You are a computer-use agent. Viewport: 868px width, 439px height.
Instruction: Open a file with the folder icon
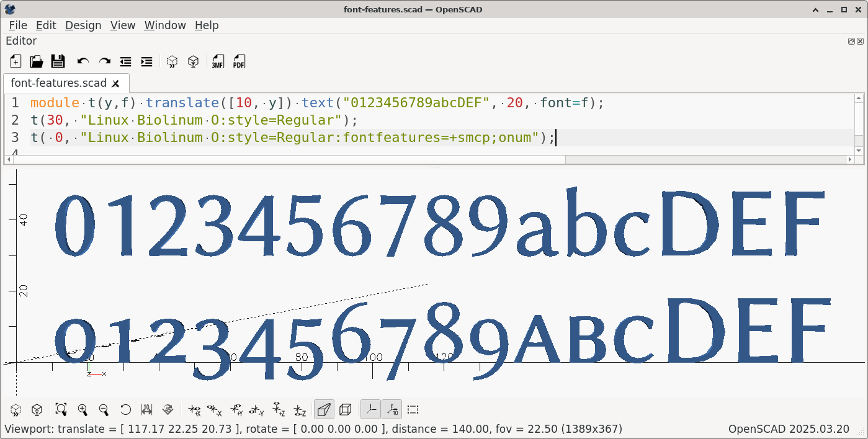tap(37, 61)
